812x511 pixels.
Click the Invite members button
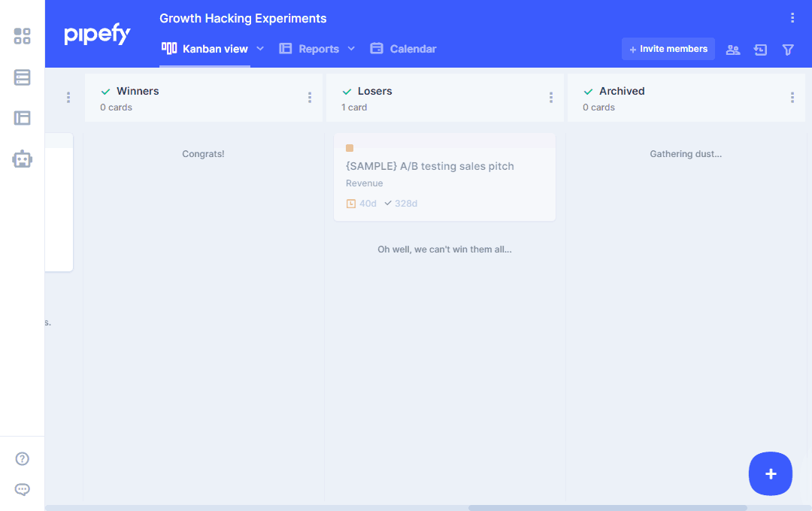(x=668, y=49)
